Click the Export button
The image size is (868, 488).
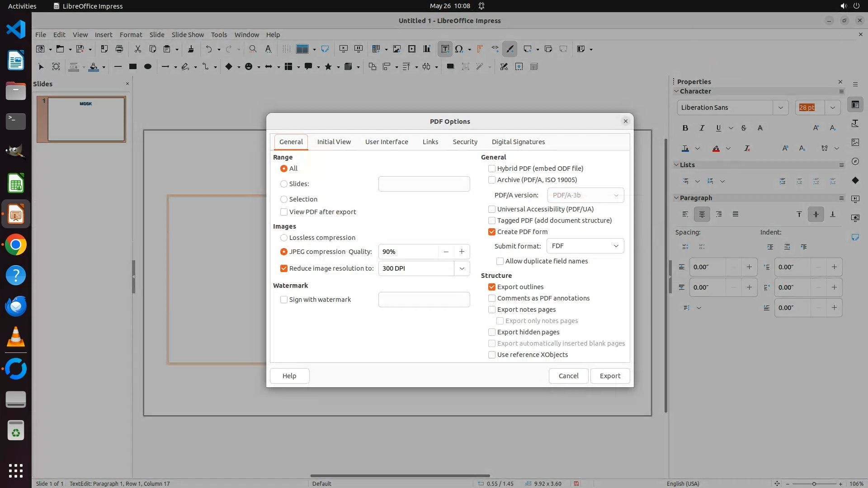tap(610, 376)
